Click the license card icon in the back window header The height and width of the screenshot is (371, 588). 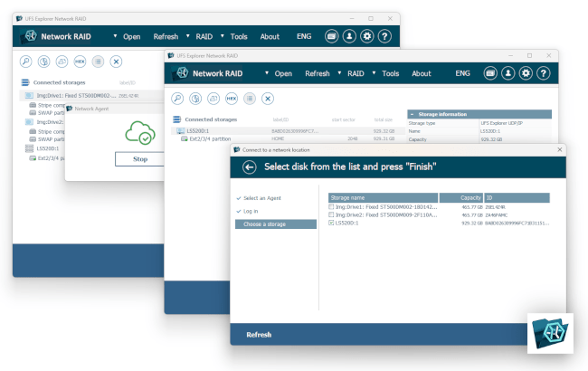click(x=331, y=36)
